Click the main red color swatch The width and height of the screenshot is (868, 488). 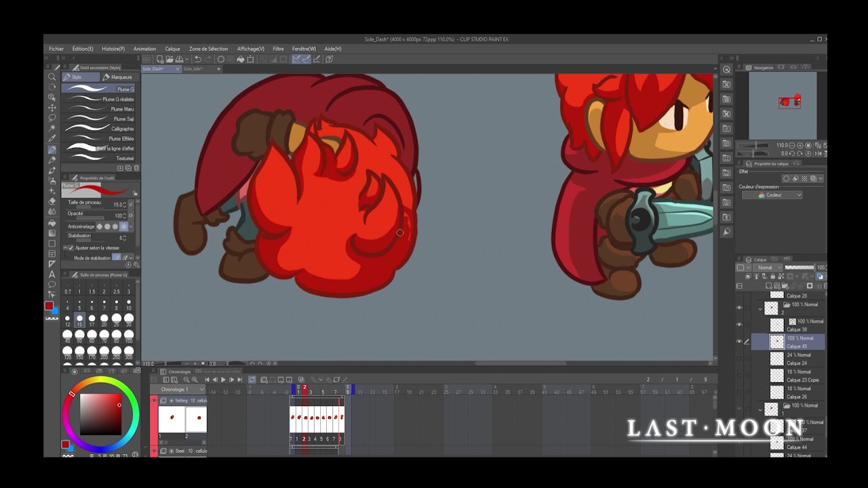tap(49, 306)
